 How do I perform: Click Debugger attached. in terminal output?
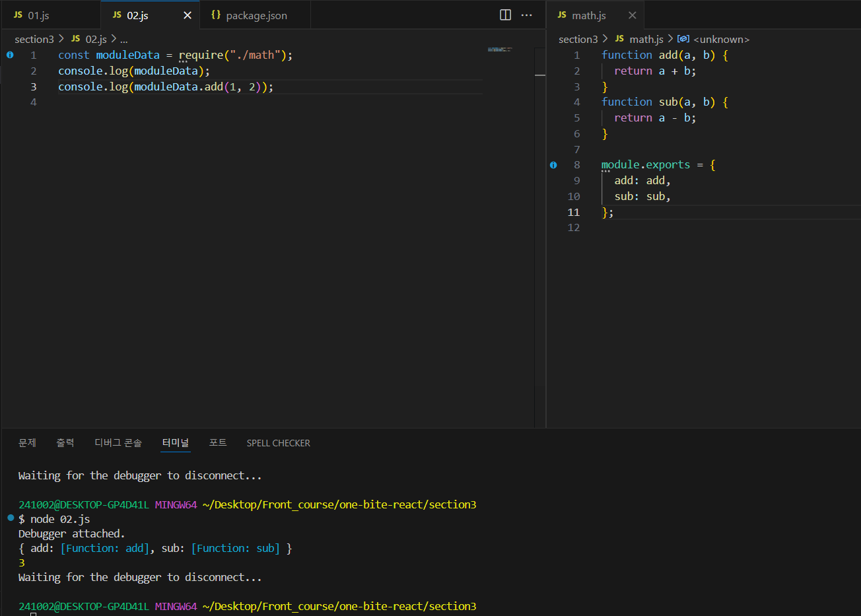coord(71,533)
